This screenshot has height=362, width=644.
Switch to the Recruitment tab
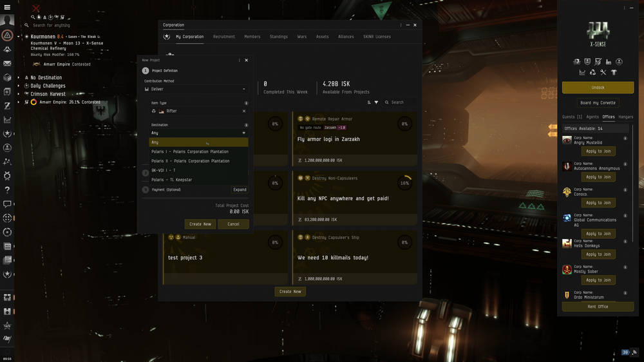pyautogui.click(x=224, y=37)
